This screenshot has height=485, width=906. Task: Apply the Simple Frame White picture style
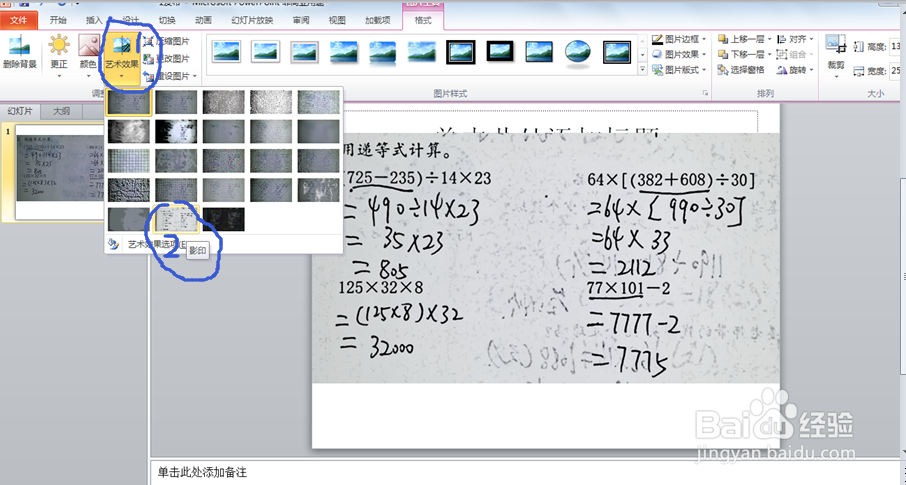pyautogui.click(x=226, y=52)
